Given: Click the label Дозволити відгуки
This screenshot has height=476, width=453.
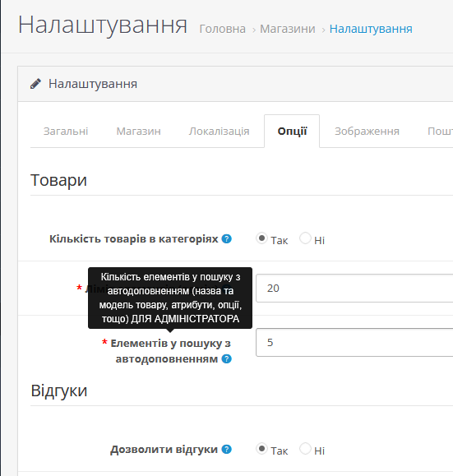Looking at the screenshot, I should tap(164, 450).
